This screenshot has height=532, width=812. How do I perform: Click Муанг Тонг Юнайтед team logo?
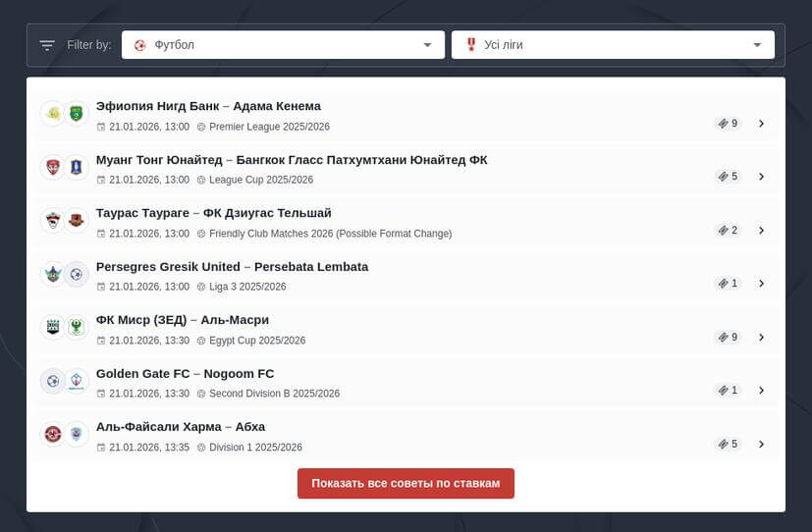point(53,167)
